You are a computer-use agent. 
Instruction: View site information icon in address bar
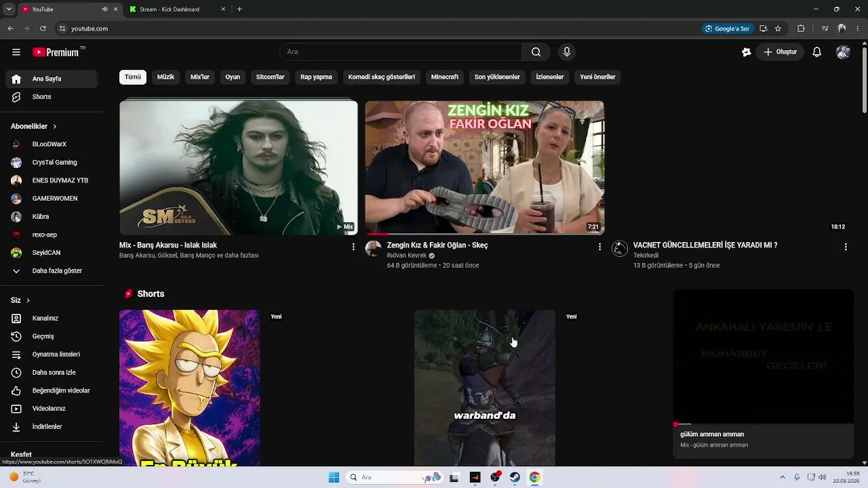[x=62, y=28]
